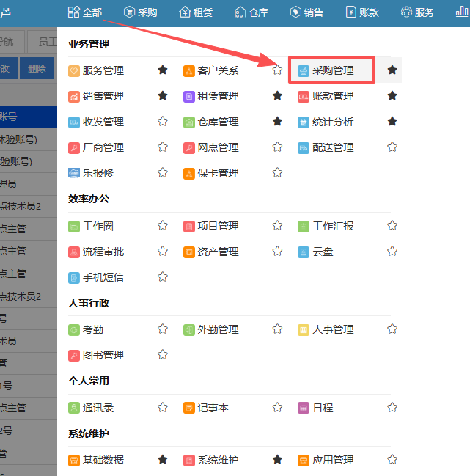Select 销售 in the top navigation
The height and width of the screenshot is (476, 470).
pos(306,12)
